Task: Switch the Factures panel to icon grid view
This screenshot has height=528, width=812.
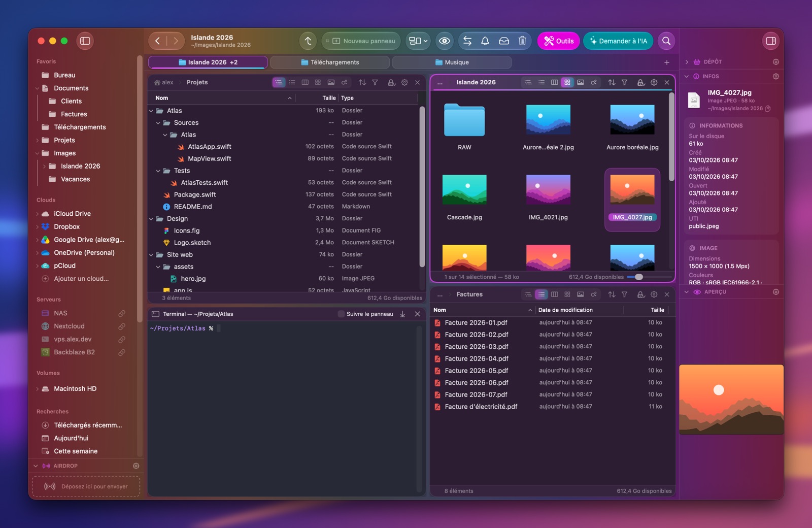Action: coord(567,294)
